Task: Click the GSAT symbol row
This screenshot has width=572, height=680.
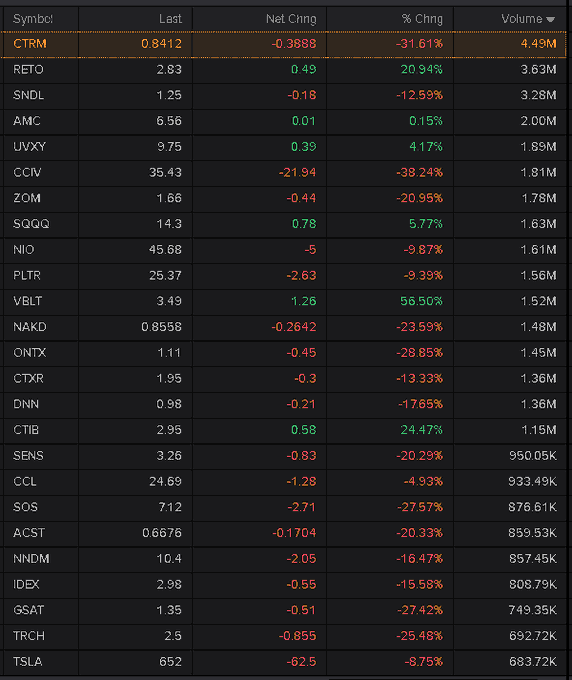Action: tap(284, 610)
